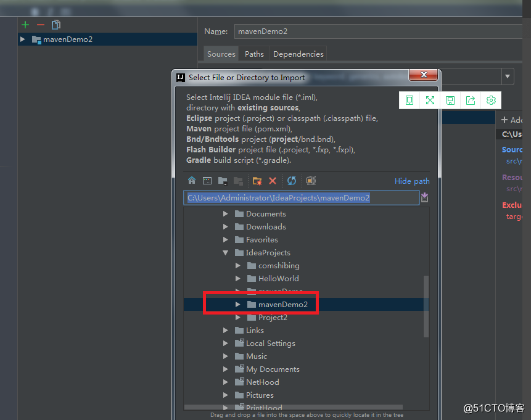
Task: Click the vertical scrollbar of the file tree
Action: click(x=426, y=306)
